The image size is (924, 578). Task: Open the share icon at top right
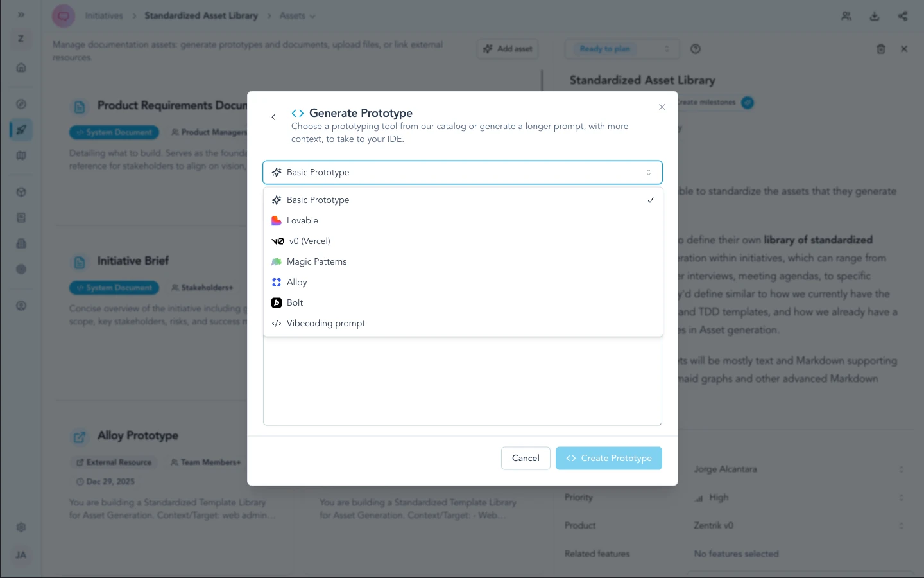click(903, 16)
